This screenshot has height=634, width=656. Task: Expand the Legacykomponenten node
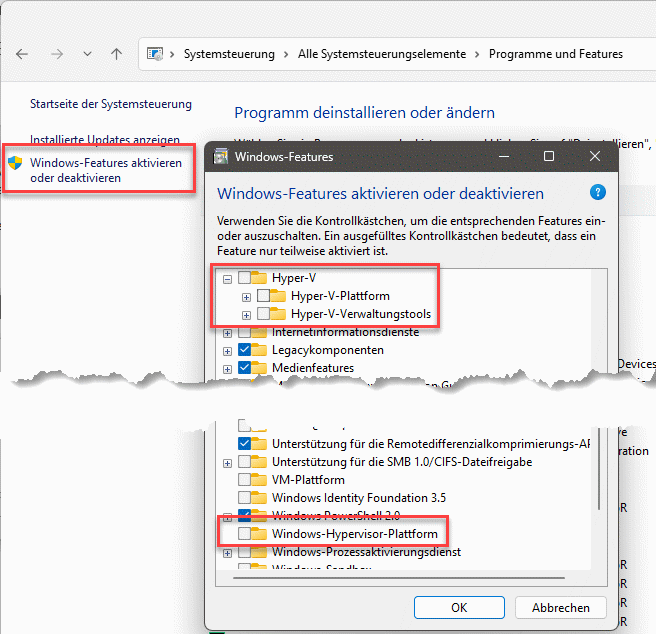coord(227,351)
